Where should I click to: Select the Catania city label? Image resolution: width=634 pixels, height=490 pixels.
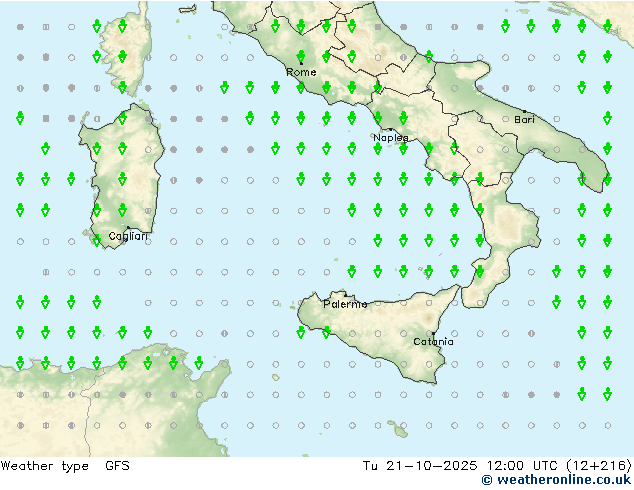click(x=433, y=342)
